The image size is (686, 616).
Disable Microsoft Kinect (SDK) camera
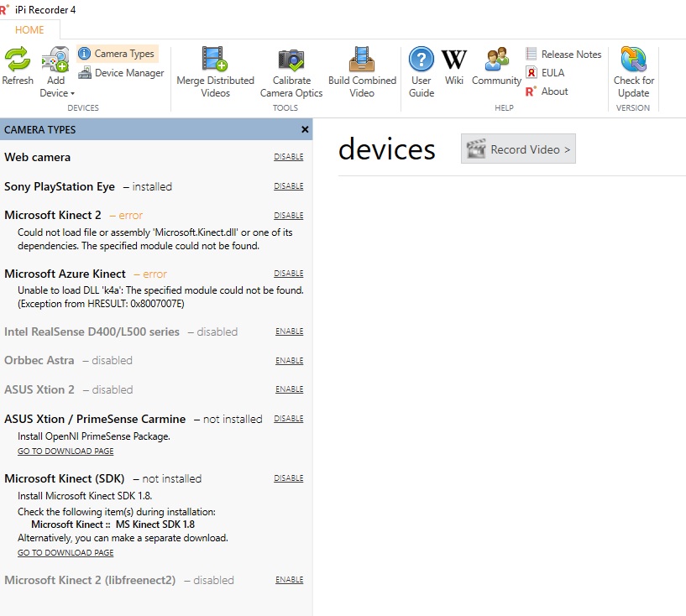(288, 478)
